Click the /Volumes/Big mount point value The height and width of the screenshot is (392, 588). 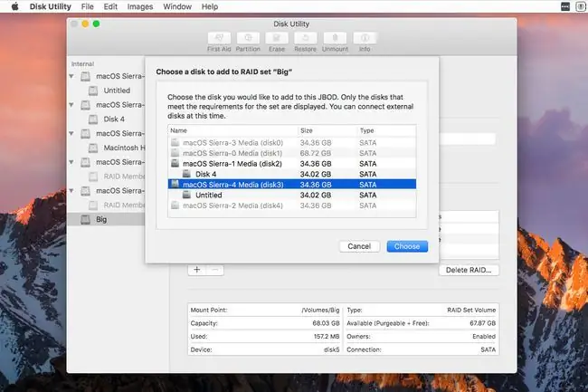tap(320, 311)
